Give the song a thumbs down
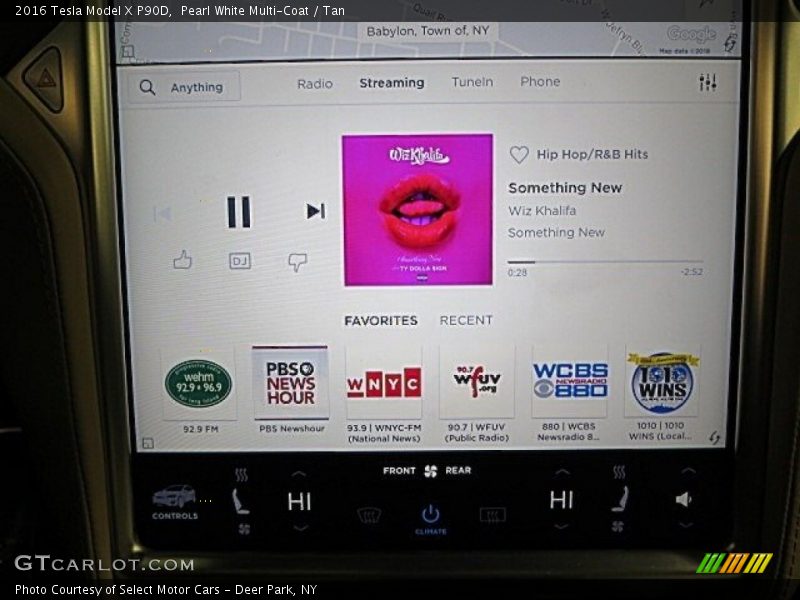The width and height of the screenshot is (800, 600). pos(297,262)
